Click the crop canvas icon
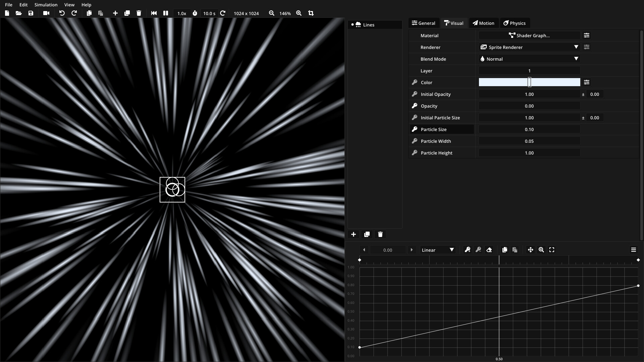The width and height of the screenshot is (644, 362). (x=311, y=13)
